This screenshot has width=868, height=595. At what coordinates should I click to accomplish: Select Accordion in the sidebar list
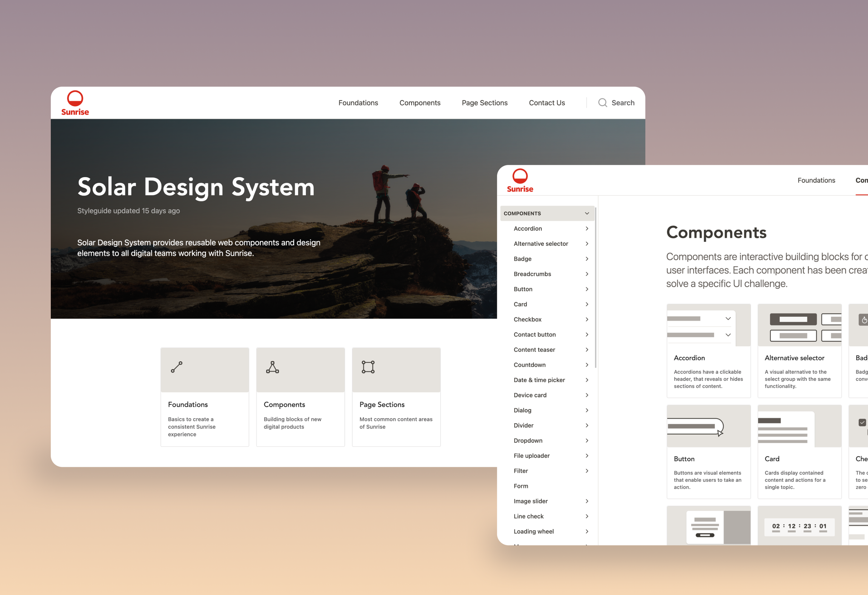pyautogui.click(x=527, y=228)
